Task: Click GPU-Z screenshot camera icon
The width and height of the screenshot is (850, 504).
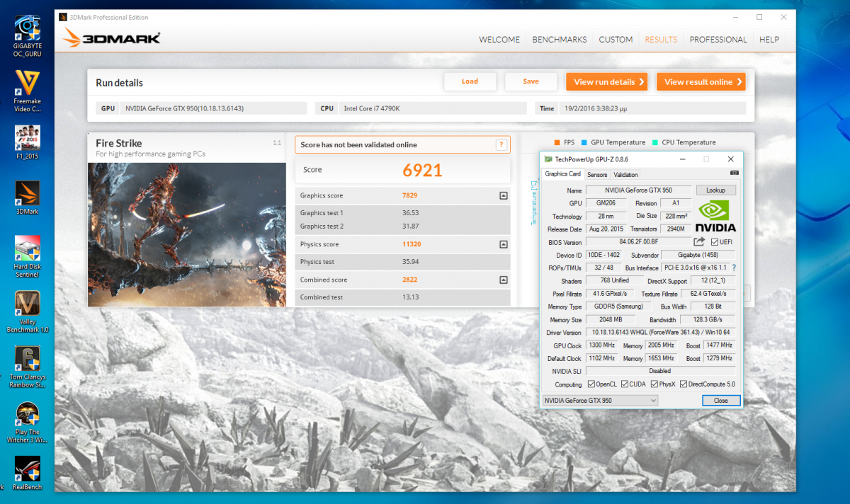Action: (734, 173)
